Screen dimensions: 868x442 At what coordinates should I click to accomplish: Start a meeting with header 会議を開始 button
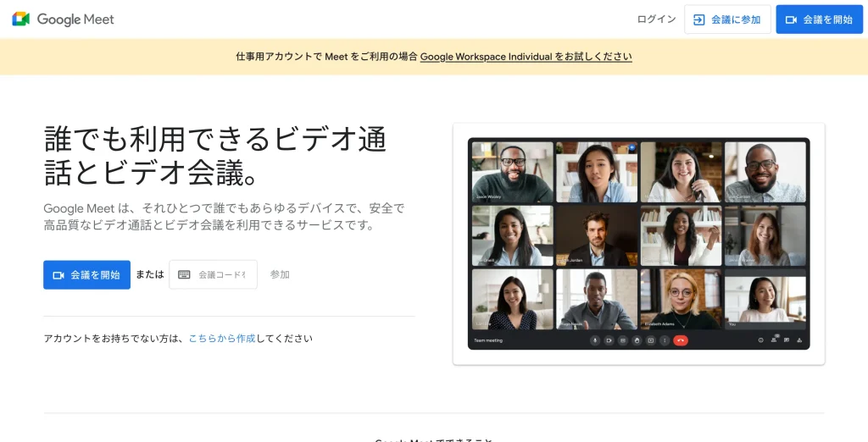[820, 19]
